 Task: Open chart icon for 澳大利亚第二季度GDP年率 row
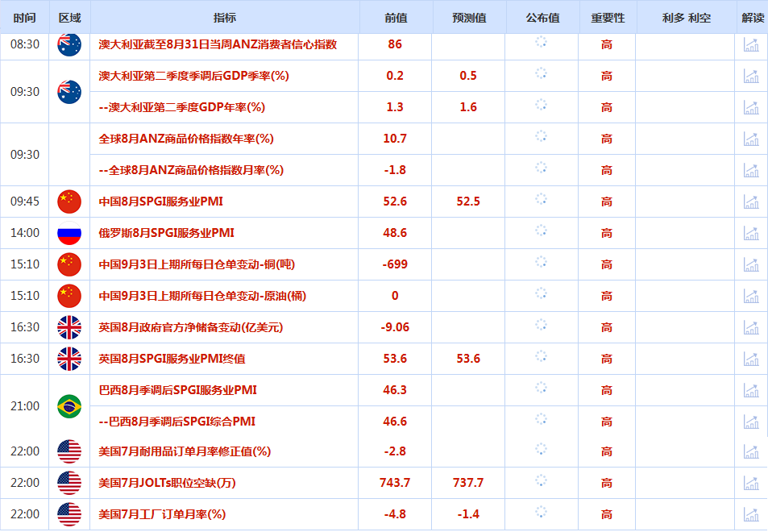[x=751, y=107]
